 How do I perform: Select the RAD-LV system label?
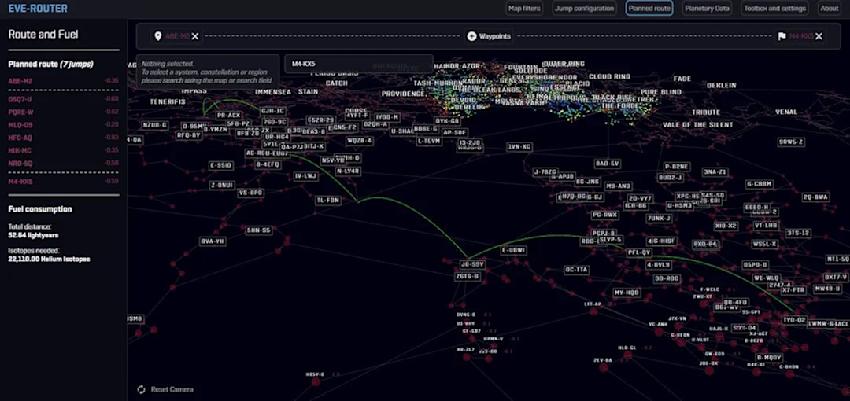(x=607, y=163)
